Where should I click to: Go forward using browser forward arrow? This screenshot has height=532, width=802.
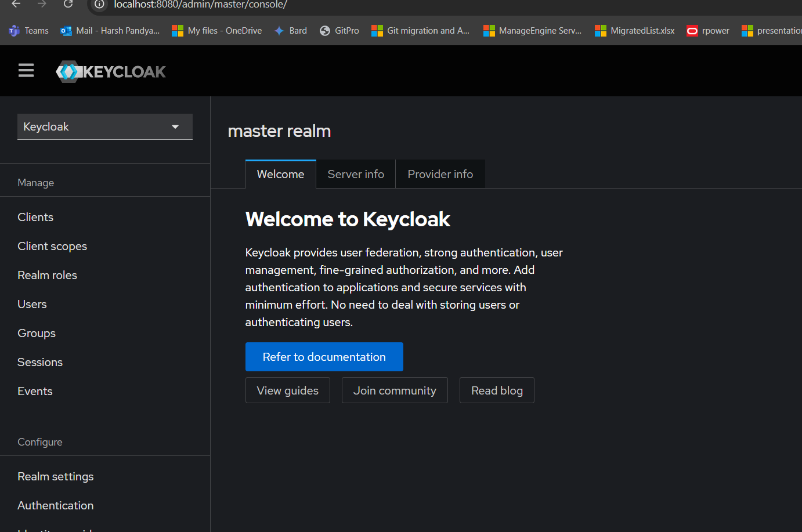42,4
